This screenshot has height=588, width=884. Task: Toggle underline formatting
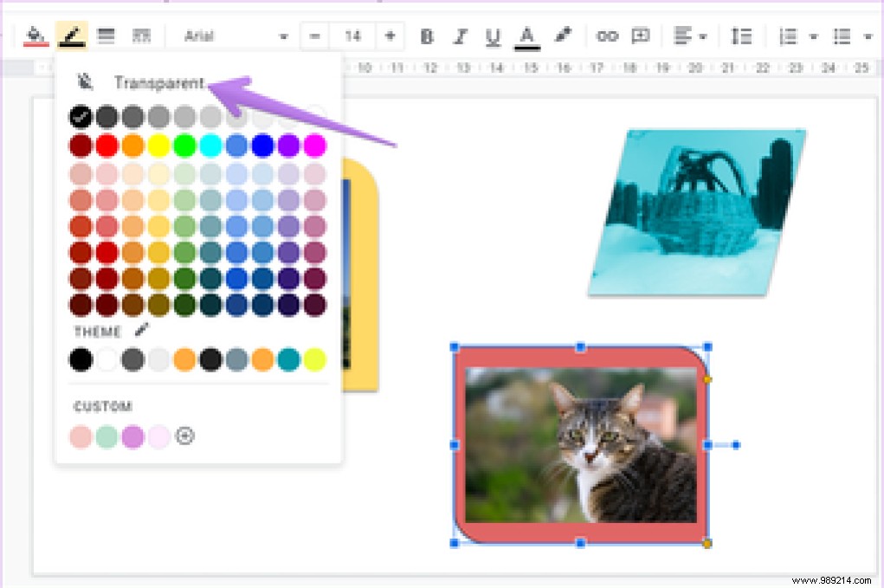click(x=492, y=36)
